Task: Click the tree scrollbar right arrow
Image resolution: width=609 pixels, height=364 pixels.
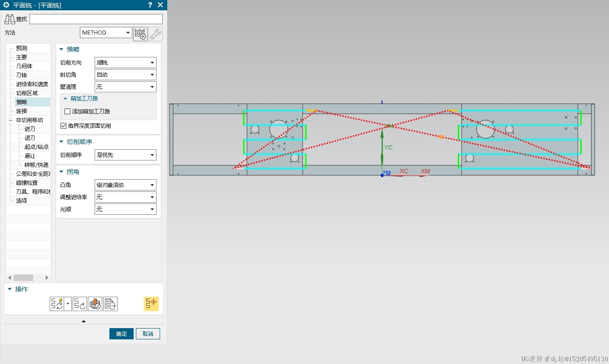Action: [x=47, y=278]
